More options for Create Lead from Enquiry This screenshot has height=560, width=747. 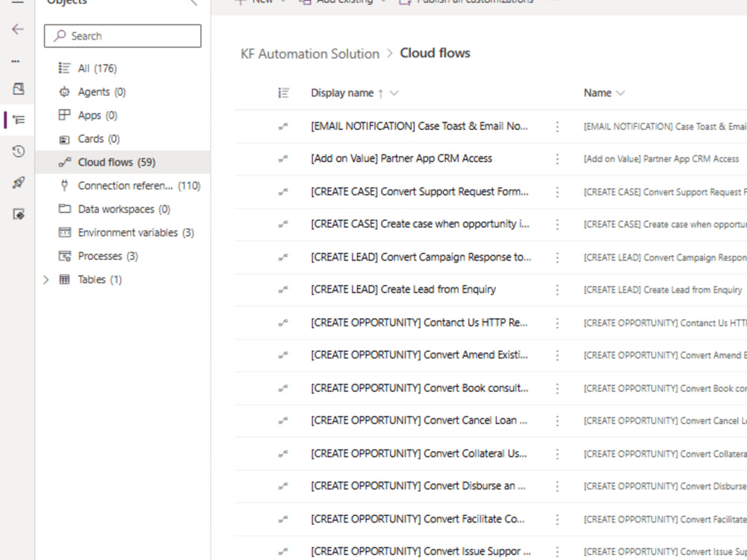click(x=557, y=290)
